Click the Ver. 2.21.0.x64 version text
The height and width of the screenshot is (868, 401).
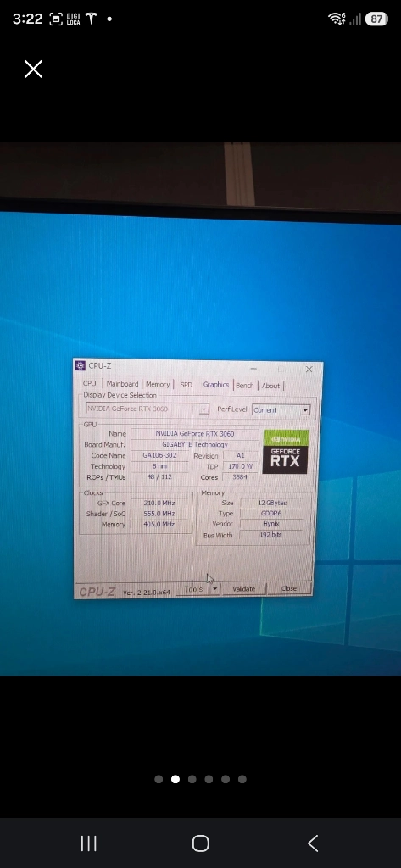coord(147,593)
